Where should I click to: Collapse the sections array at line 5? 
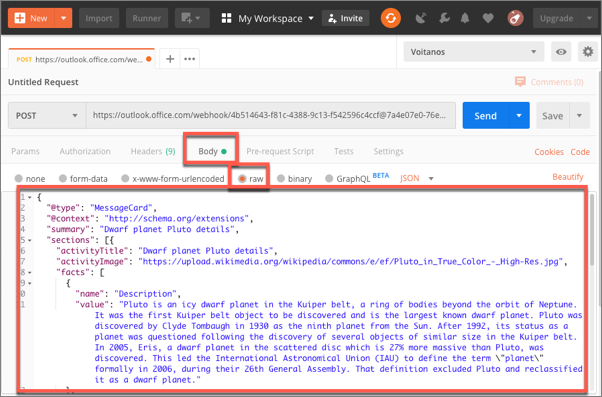[30, 240]
